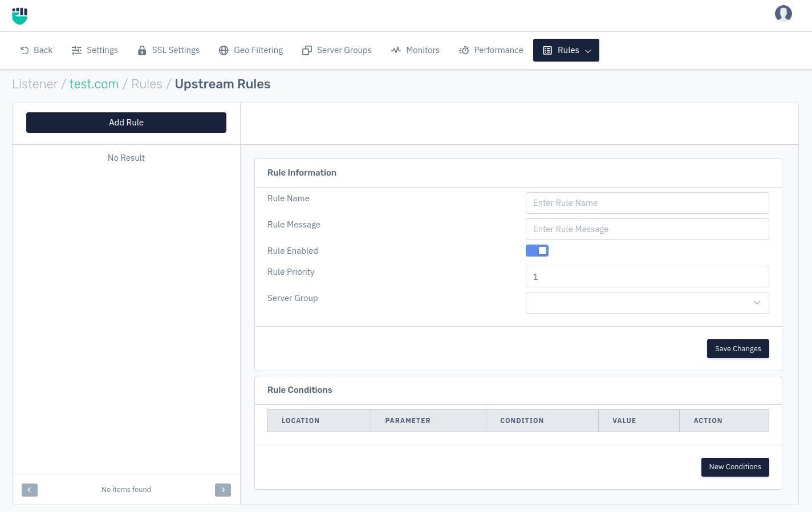Click the CONDITION column header

[x=542, y=421]
